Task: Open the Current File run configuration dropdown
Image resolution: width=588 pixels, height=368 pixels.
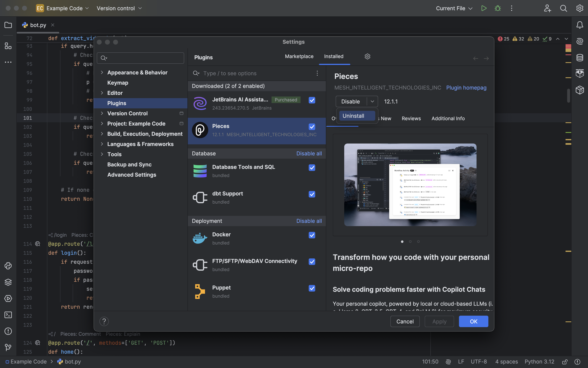Action: coord(454,8)
